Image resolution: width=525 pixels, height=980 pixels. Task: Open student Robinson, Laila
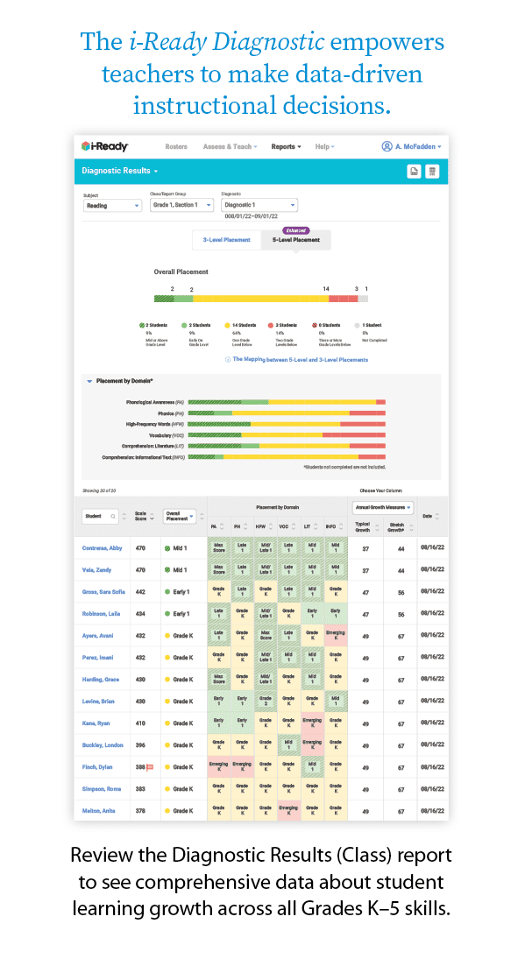[x=100, y=614]
